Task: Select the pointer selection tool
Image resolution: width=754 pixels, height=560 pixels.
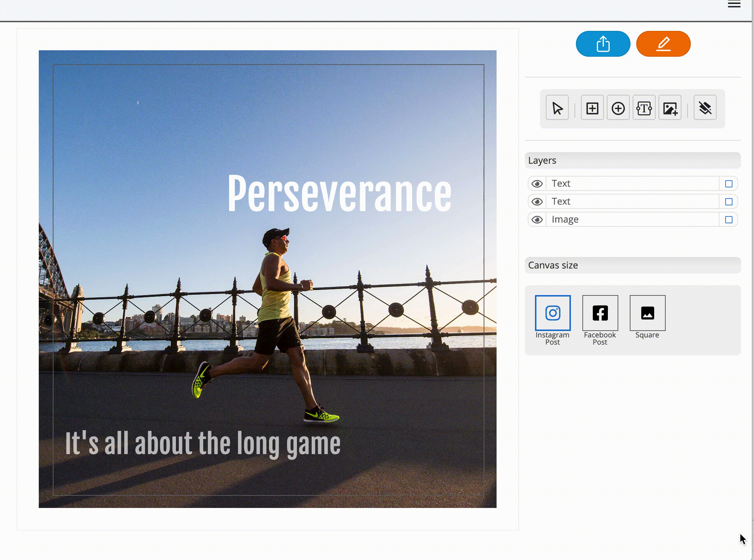Action: click(x=557, y=108)
